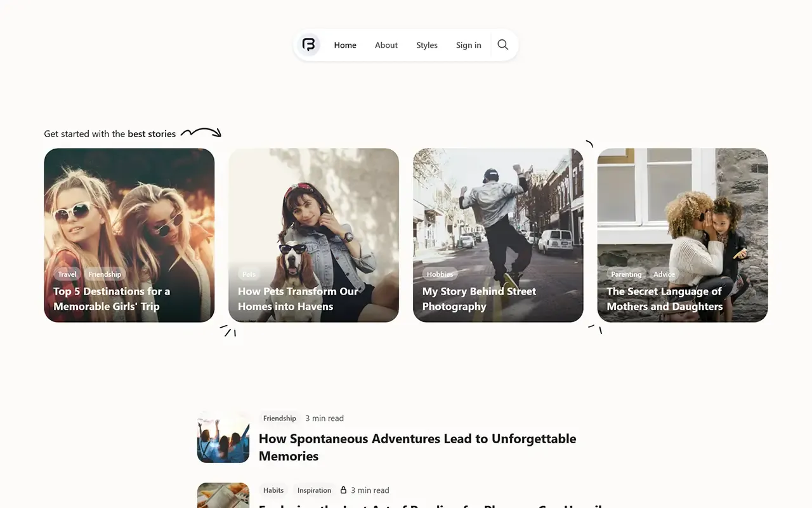Open Top 5 Destinations for Girls' Trip story
This screenshot has width=812, height=508.
tap(112, 299)
